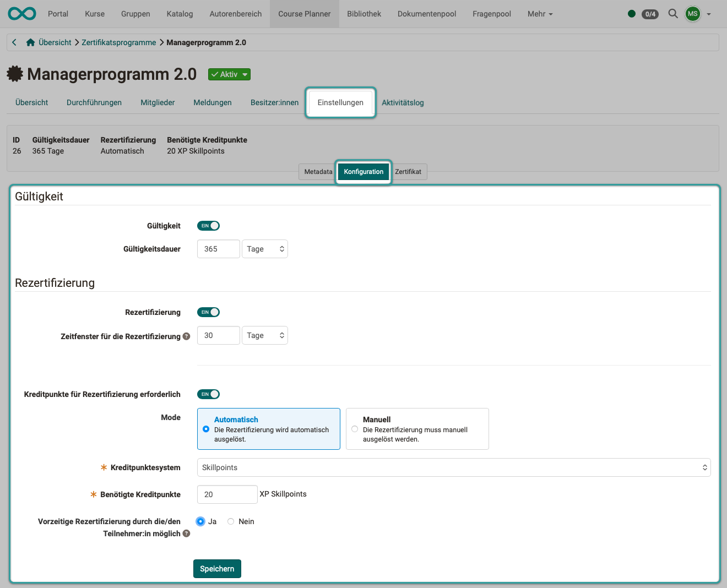This screenshot has height=588, width=727.
Task: Click the badge icon beside Managerprogramm 2.0
Action: pos(15,74)
